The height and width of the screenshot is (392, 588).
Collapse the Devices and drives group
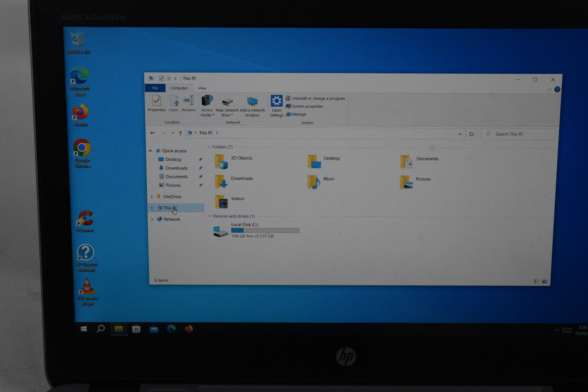[x=210, y=216]
